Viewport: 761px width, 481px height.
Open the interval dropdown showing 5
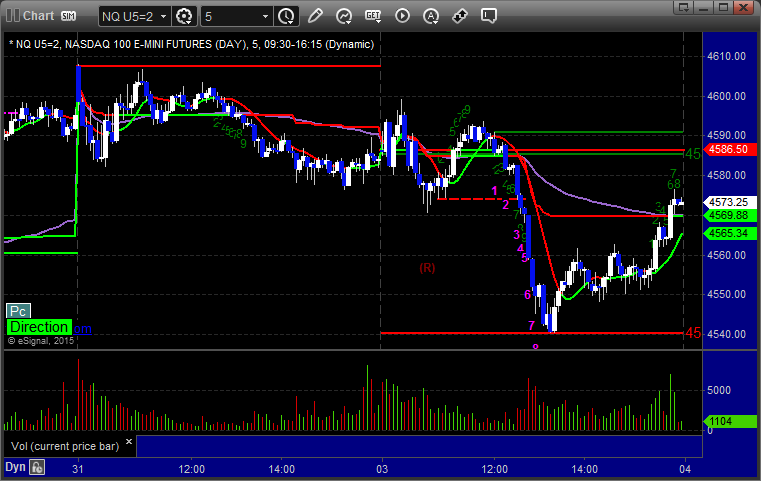click(236, 17)
